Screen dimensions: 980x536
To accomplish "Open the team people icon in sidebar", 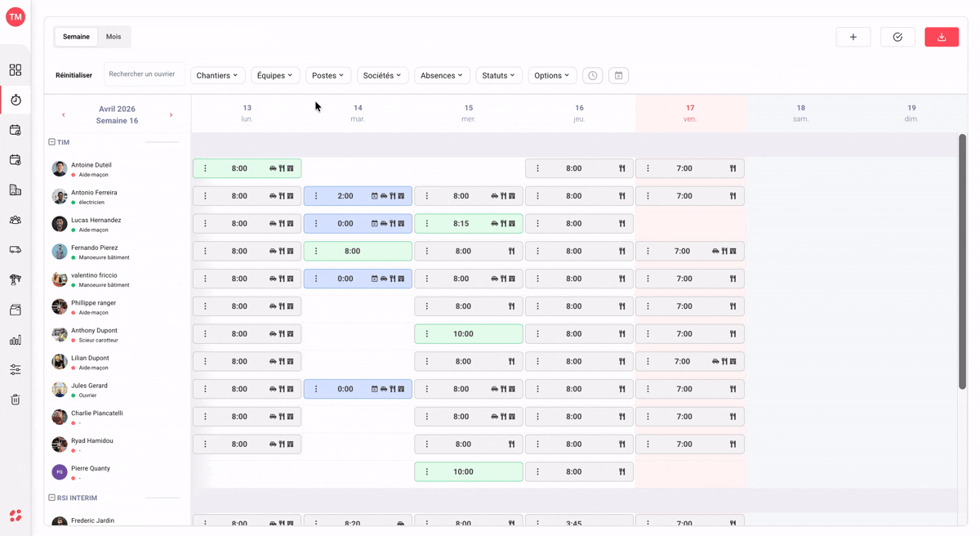I will (x=15, y=220).
